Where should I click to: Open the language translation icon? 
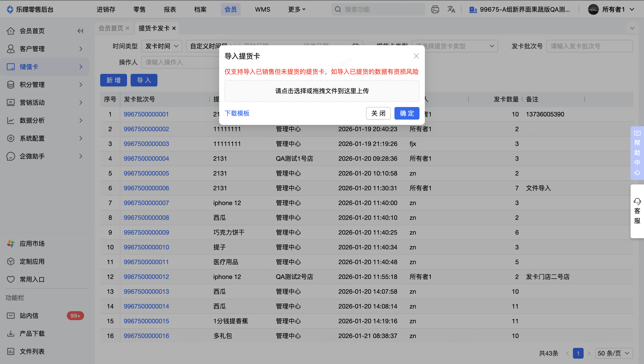pos(451,9)
